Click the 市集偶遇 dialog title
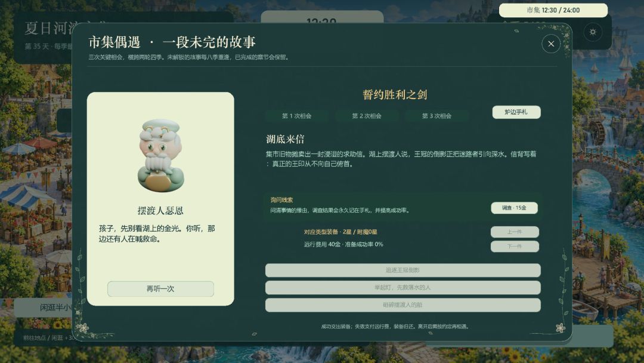The image size is (644, 363). coord(172,42)
